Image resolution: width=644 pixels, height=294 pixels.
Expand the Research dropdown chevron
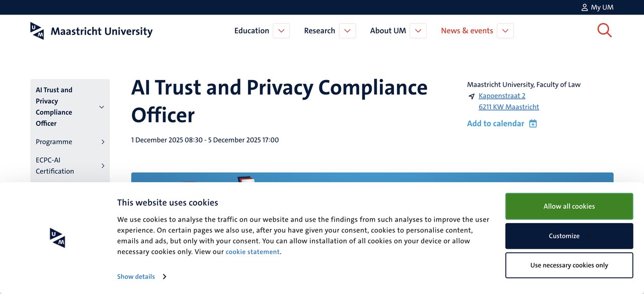coord(348,31)
